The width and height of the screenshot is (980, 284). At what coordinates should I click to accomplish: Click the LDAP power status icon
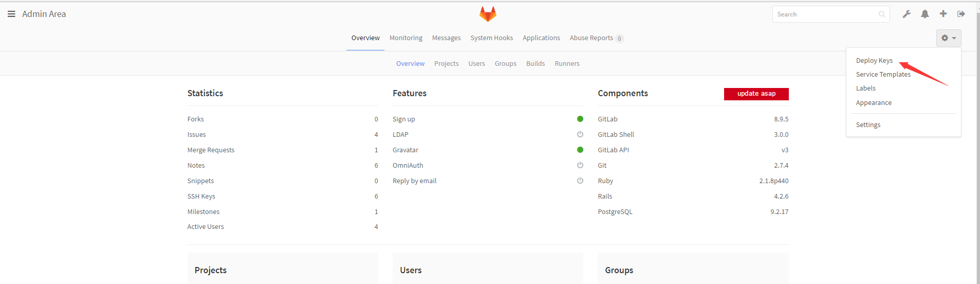point(580,134)
